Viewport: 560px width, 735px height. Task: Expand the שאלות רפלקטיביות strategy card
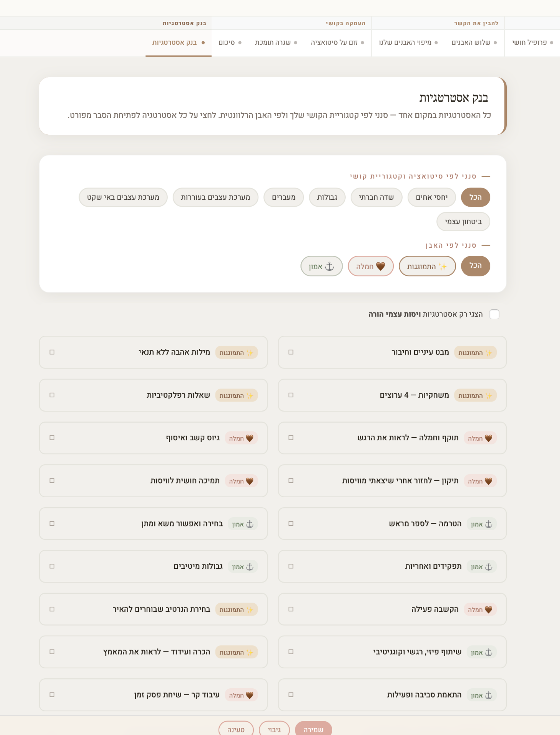[153, 395]
